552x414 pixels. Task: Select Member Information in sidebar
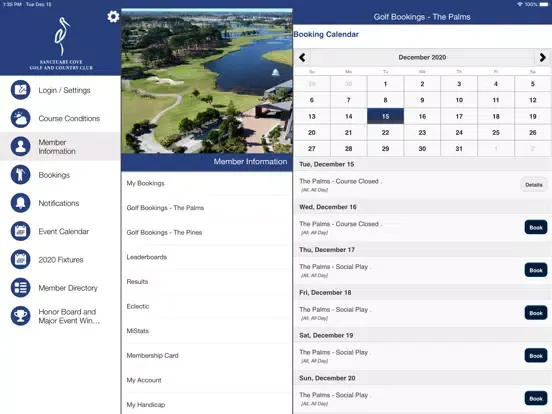pos(60,146)
